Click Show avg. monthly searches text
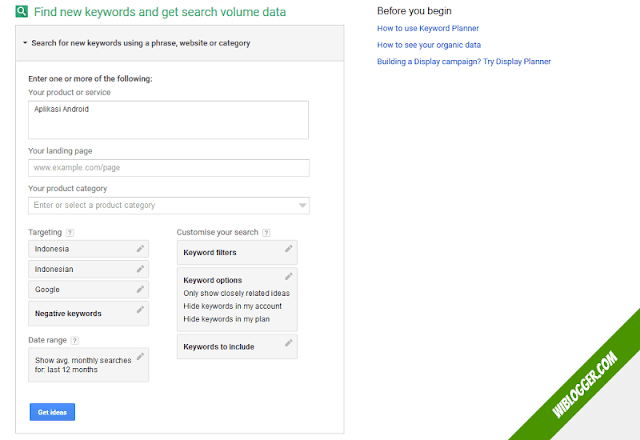 83,365
